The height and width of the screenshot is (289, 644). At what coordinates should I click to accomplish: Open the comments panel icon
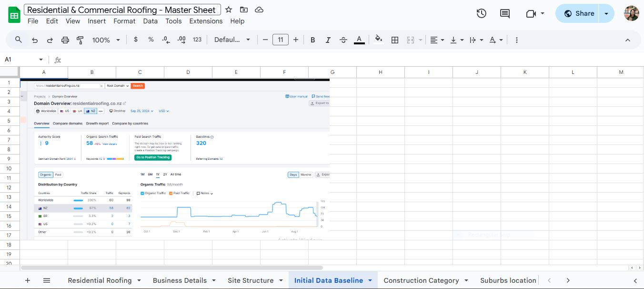point(505,13)
